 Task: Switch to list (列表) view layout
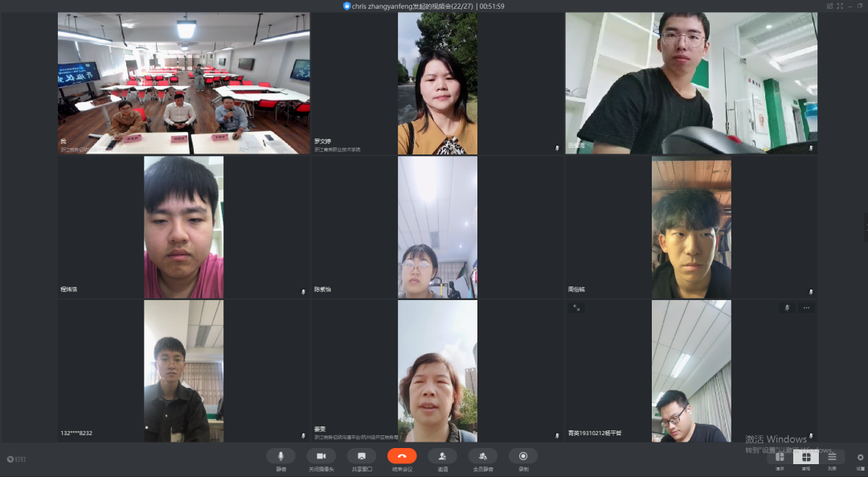832,457
